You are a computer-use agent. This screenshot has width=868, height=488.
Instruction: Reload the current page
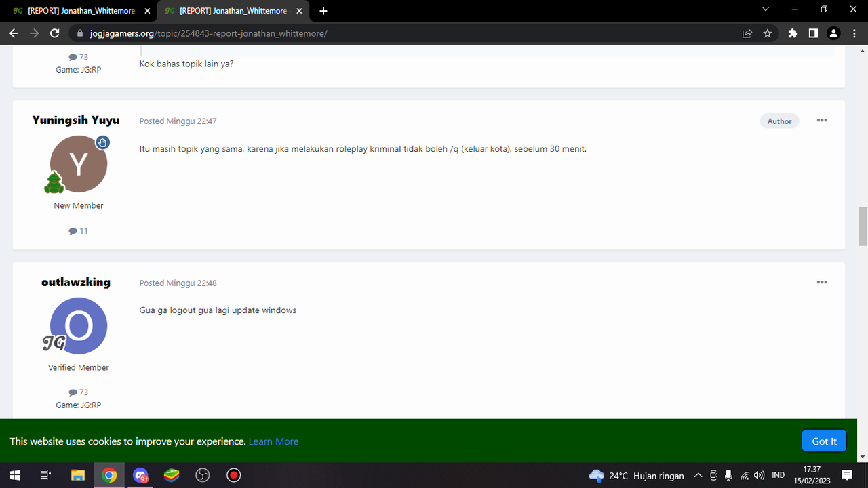pyautogui.click(x=55, y=33)
